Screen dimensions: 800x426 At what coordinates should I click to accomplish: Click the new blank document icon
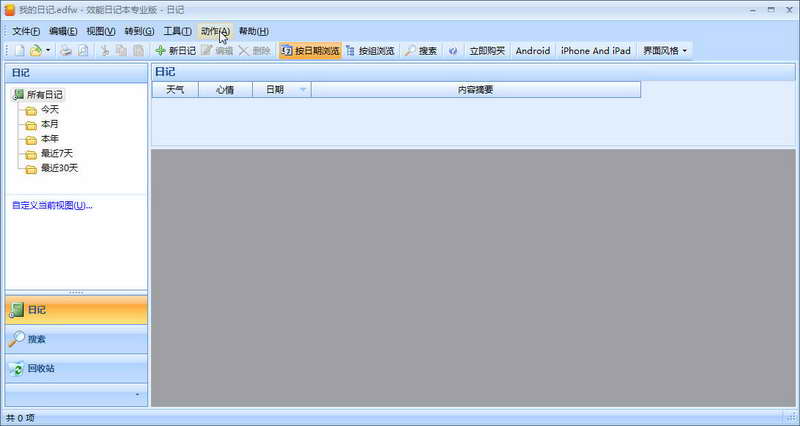click(19, 51)
